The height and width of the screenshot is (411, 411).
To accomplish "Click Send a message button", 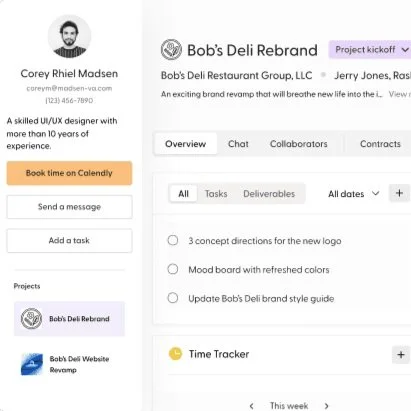I will pos(69,207).
